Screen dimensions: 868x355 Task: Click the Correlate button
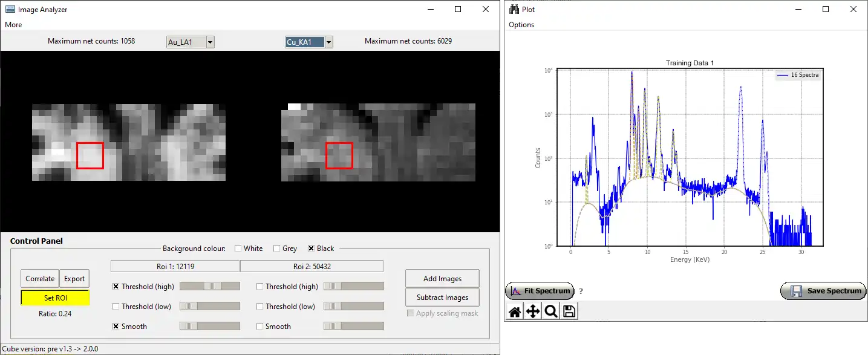(x=40, y=279)
